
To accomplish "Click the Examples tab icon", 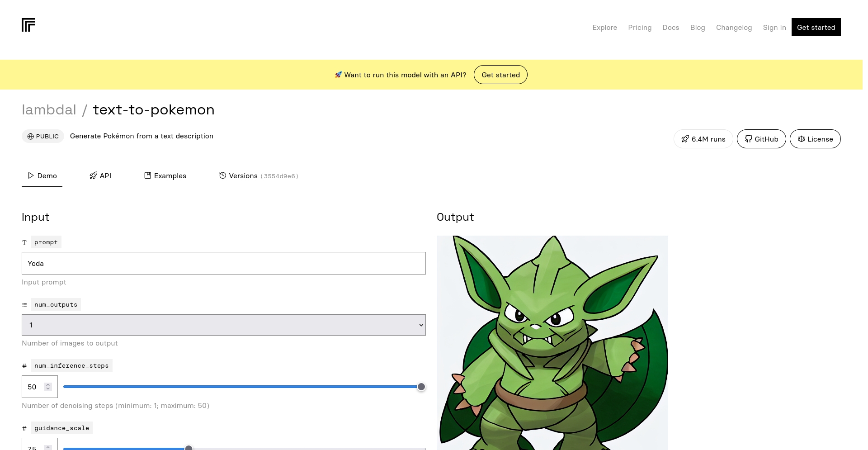I will coord(147,175).
